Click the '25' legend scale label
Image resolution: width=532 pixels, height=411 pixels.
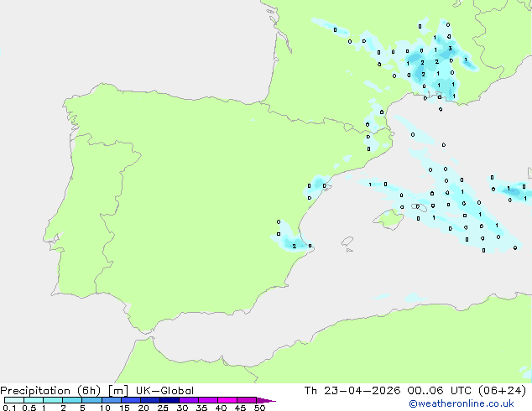(163, 408)
